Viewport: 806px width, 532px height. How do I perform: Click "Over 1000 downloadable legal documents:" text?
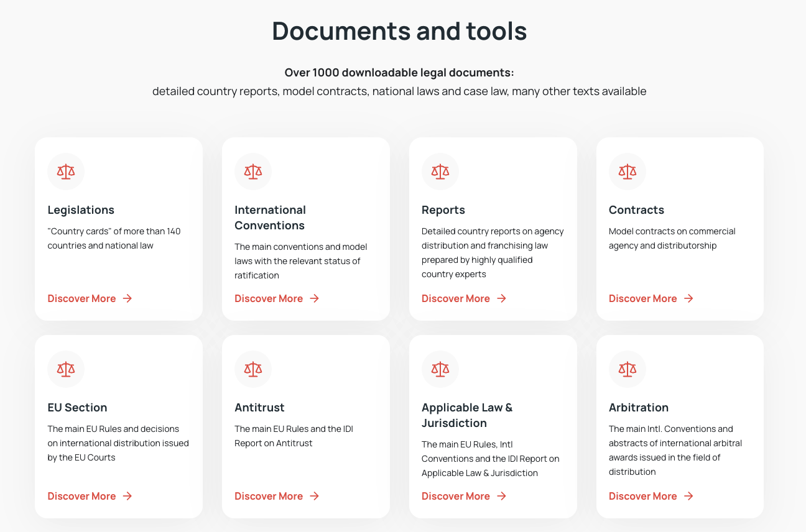coord(399,73)
